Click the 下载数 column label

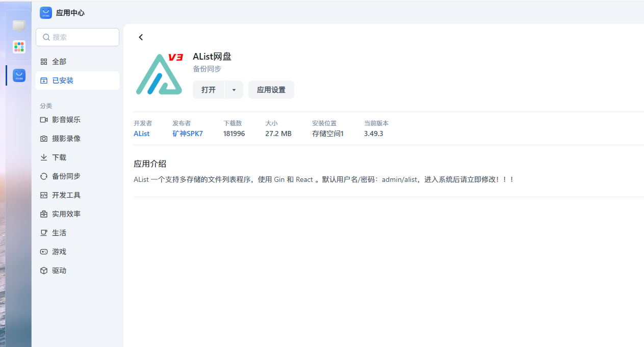[233, 123]
